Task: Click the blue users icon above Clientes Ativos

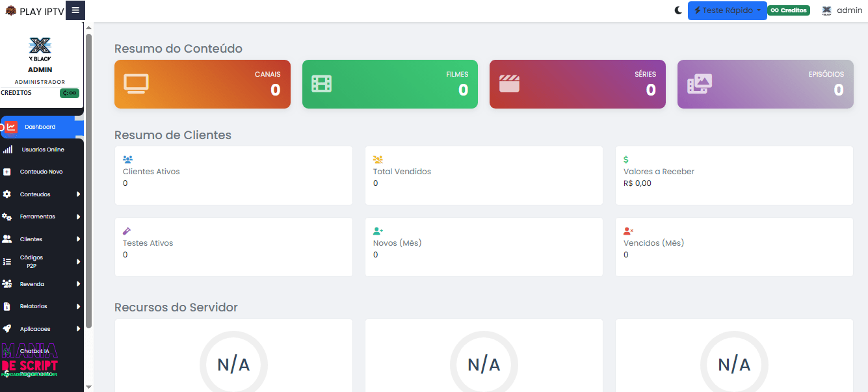Action: tap(127, 159)
